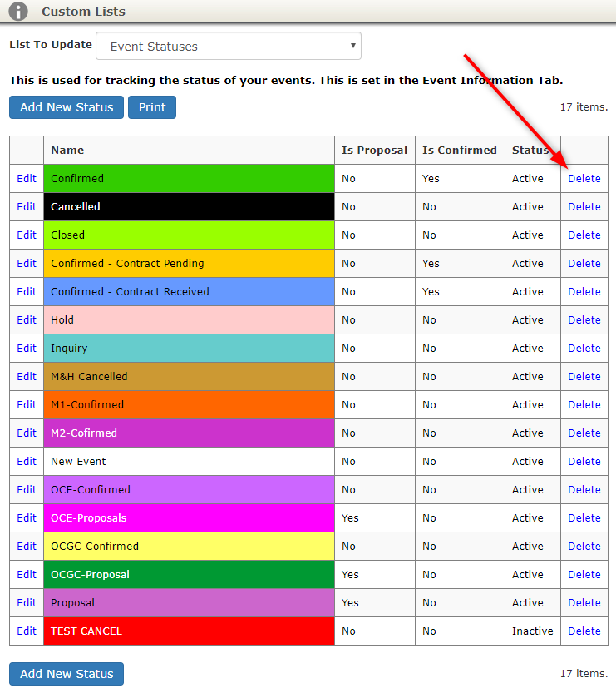Click the yellow OCGC-Confirmed name cell
The height and width of the screenshot is (693, 616).
[189, 547]
